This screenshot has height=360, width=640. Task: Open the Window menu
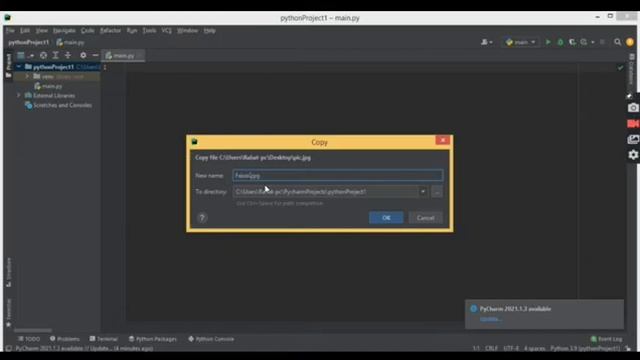(x=187, y=31)
